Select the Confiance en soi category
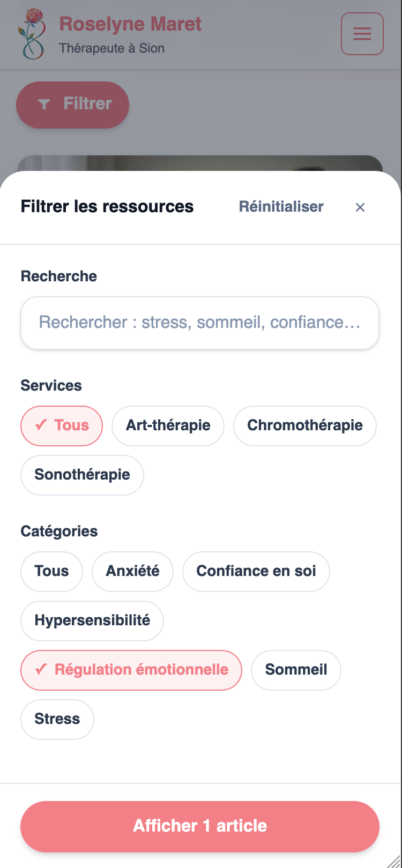402x868 pixels. 256,572
